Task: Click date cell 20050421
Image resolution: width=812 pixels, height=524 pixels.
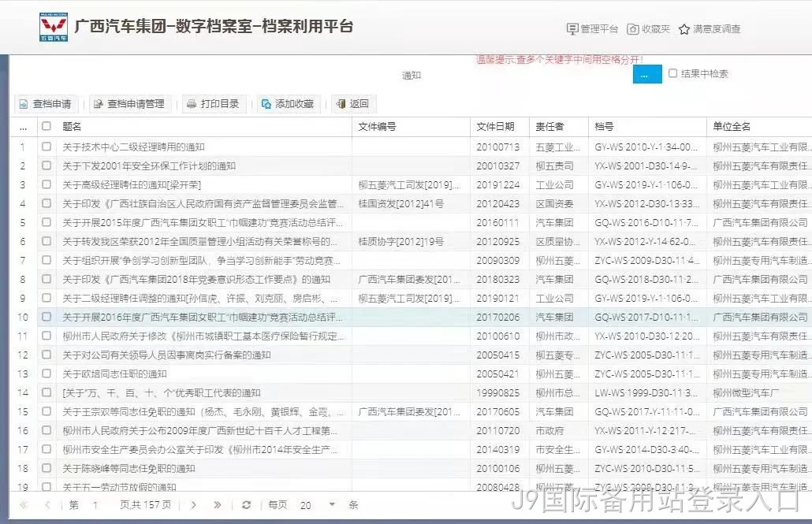Action: tap(497, 373)
